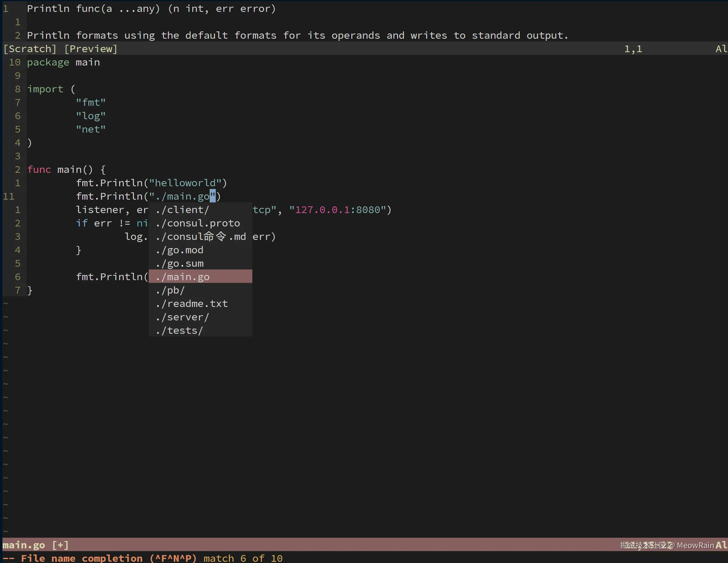
Task: Choose ./server/ directory entry
Action: coord(182,317)
